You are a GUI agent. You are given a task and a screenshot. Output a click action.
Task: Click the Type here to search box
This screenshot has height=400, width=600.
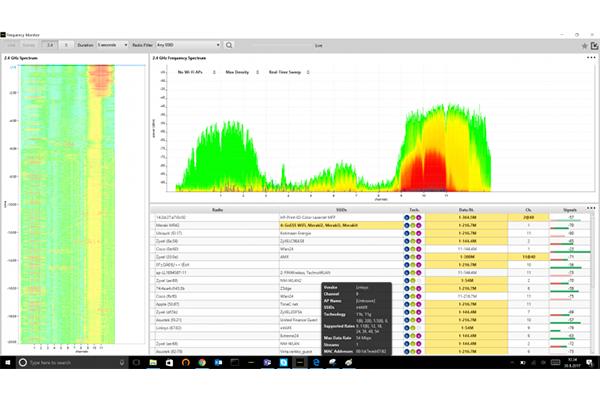pyautogui.click(x=73, y=362)
